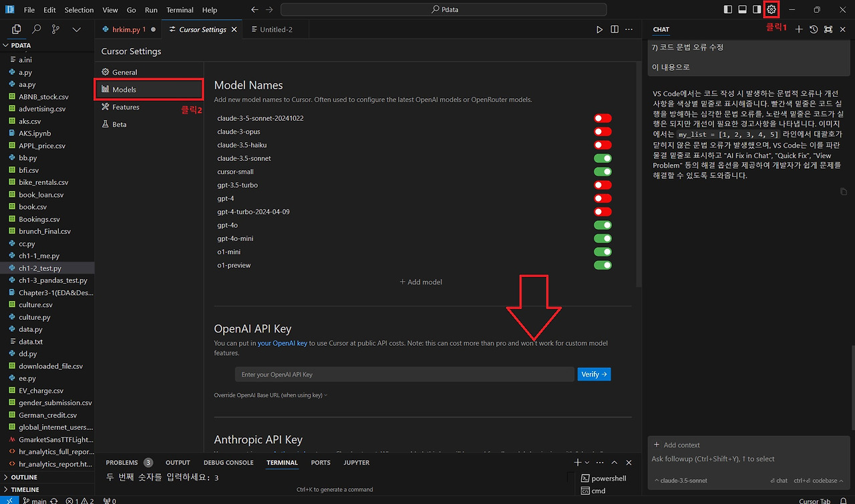This screenshot has width=855, height=504.
Task: Switch to the hrkim.py editor tab
Action: (128, 29)
